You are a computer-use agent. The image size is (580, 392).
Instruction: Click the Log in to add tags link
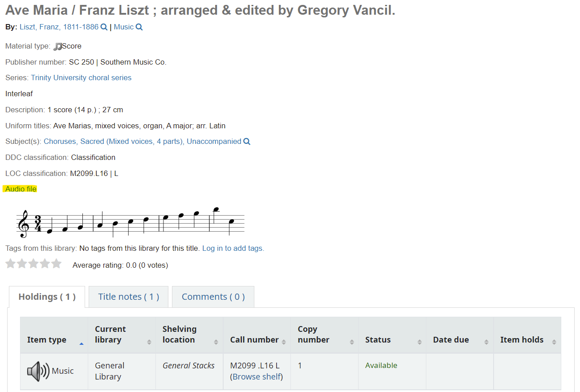click(233, 248)
